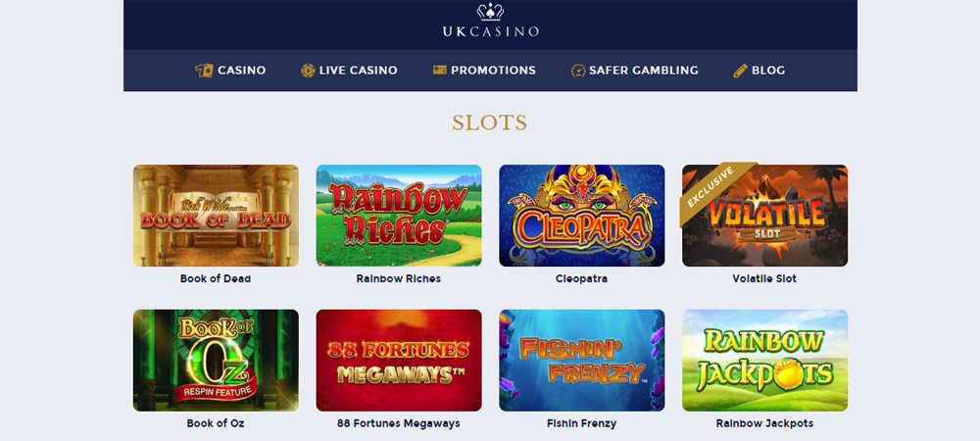Open the 88 Fortunes Megaways thumbnail
The image size is (980, 441).
(x=399, y=361)
